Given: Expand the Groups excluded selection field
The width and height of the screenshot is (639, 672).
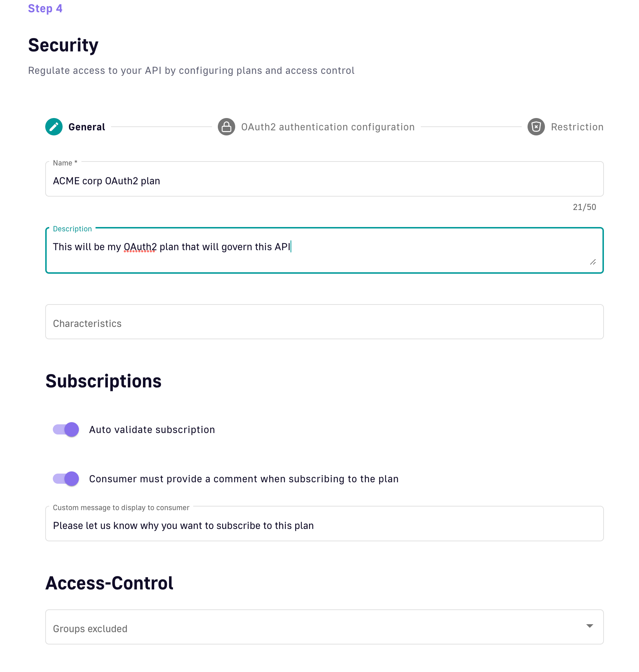Looking at the screenshot, I should pyautogui.click(x=318, y=627).
